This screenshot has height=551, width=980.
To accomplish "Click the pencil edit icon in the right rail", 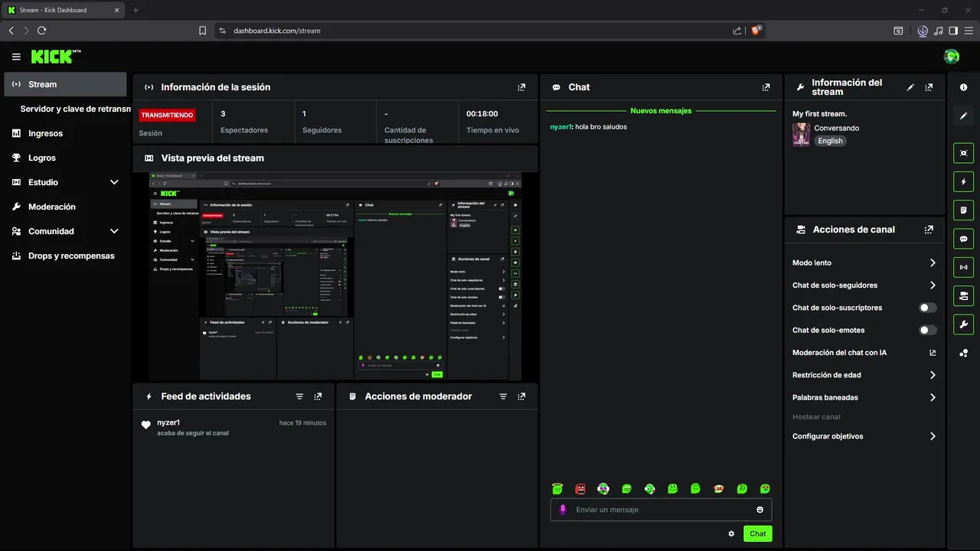I will tap(964, 116).
